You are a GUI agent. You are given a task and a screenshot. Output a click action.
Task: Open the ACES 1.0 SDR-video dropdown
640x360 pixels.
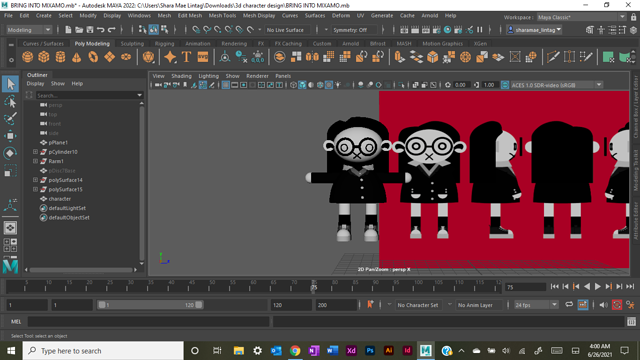point(556,85)
